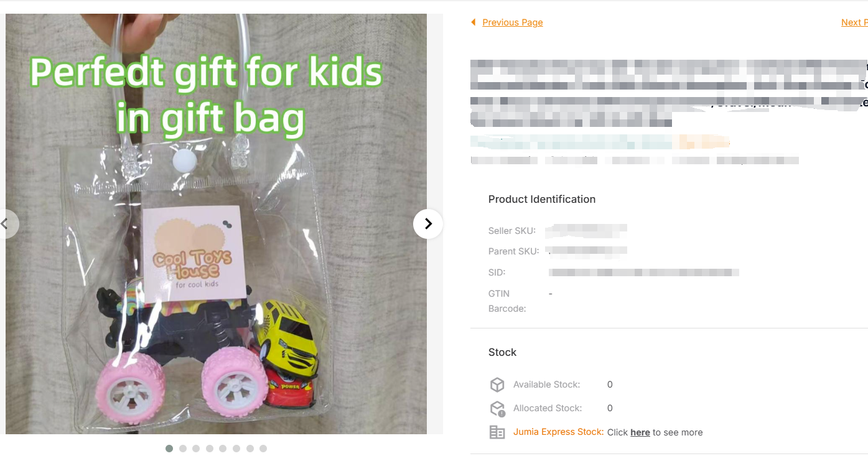Image resolution: width=868 pixels, height=456 pixels.
Task: Click the 'here' link for Express stock
Action: pos(640,432)
